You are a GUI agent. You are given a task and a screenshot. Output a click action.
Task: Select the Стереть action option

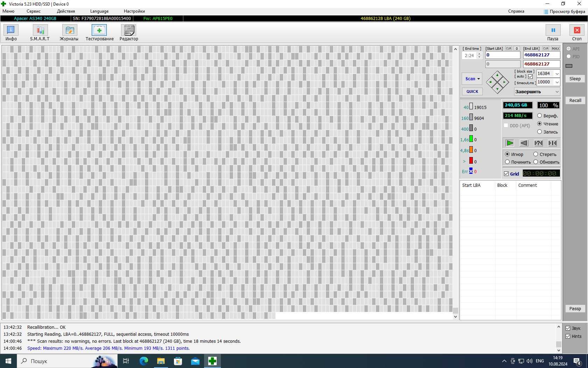545,154
